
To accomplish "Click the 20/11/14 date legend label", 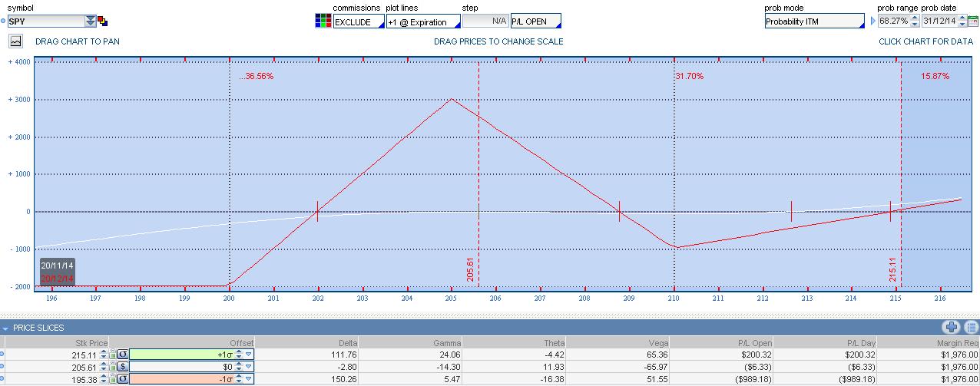I will pos(58,265).
